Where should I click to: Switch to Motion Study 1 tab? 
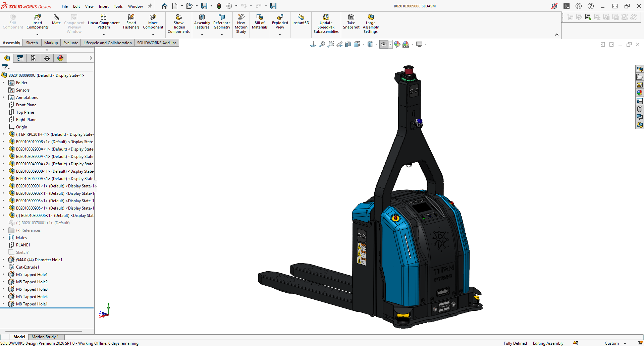(45, 337)
